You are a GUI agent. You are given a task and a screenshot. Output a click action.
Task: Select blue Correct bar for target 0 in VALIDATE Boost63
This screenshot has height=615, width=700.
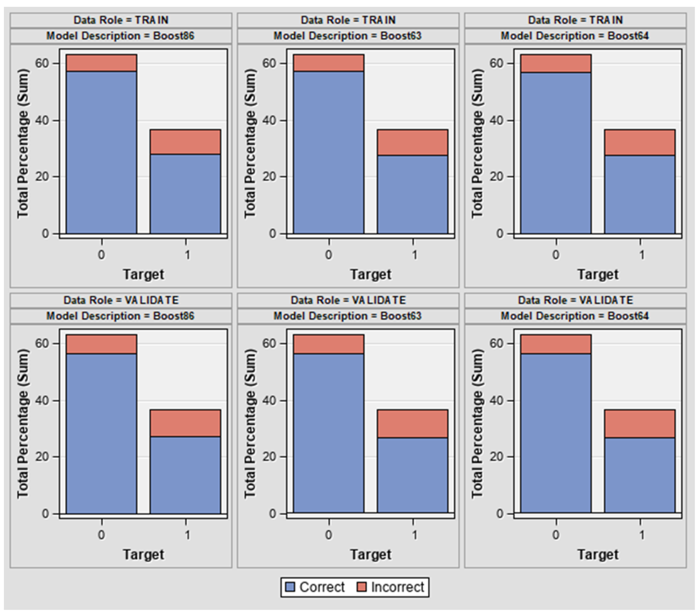pos(329,433)
